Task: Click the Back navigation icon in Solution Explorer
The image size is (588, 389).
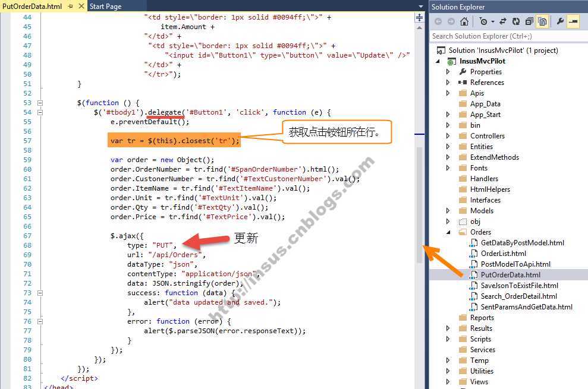Action: 438,22
